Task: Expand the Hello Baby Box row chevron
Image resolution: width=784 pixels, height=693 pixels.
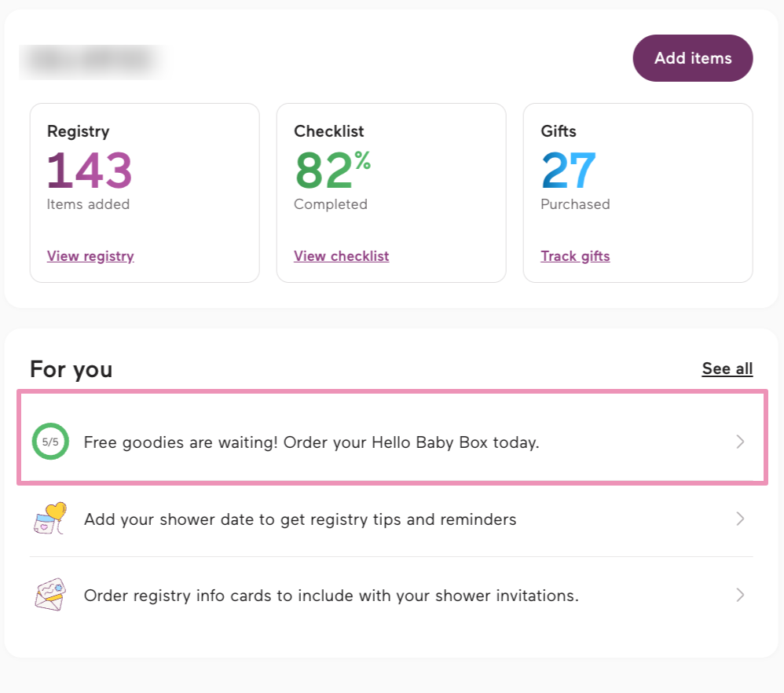Action: (739, 442)
